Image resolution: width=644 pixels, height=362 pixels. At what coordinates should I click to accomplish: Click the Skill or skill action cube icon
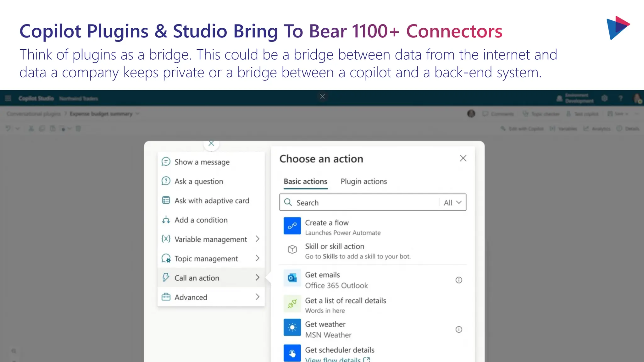292,250
